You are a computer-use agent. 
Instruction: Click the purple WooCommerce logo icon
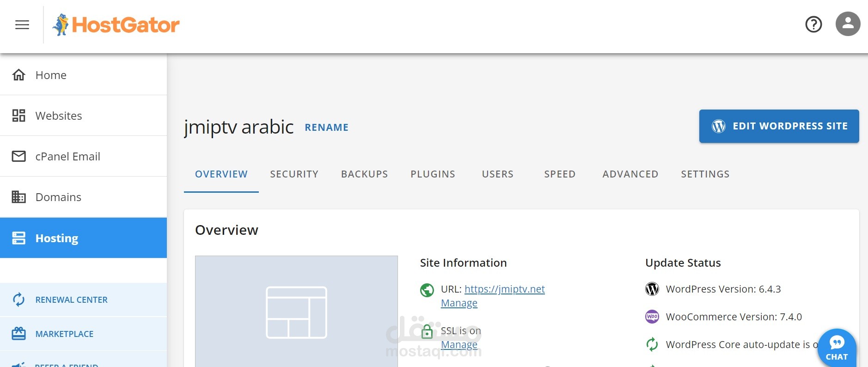pyautogui.click(x=652, y=317)
